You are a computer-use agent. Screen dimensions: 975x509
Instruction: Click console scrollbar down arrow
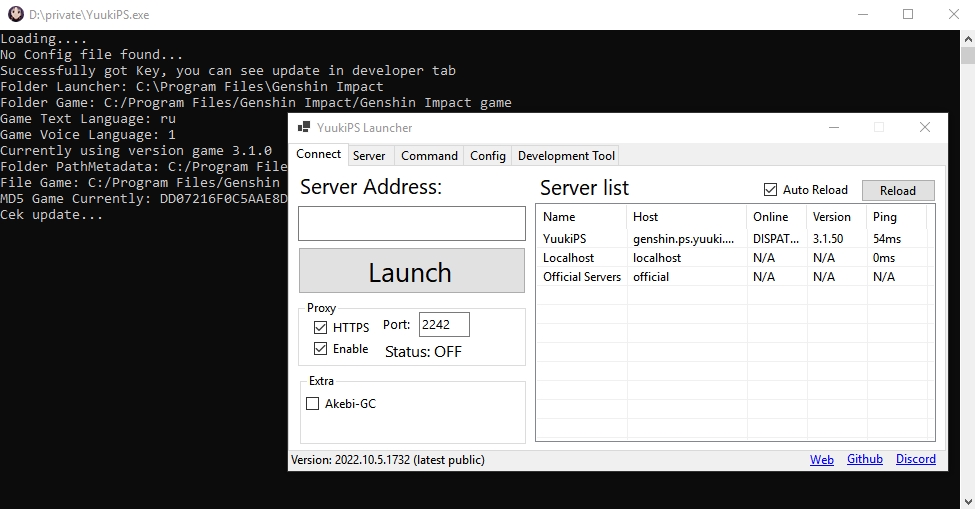tap(968, 501)
